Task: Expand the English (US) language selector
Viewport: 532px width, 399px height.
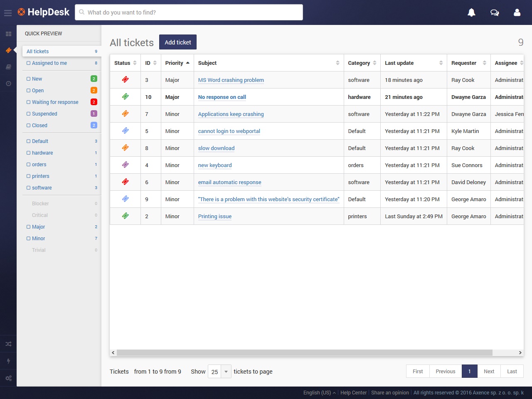Action: (x=319, y=393)
